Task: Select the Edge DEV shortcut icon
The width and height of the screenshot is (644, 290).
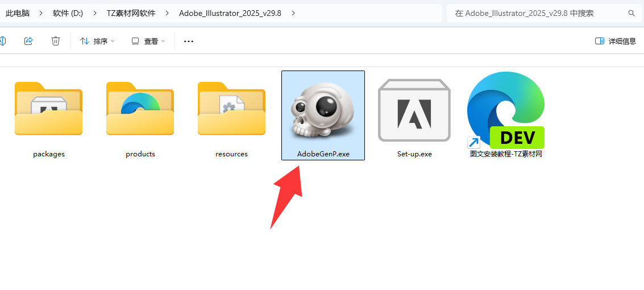Action: click(x=506, y=110)
